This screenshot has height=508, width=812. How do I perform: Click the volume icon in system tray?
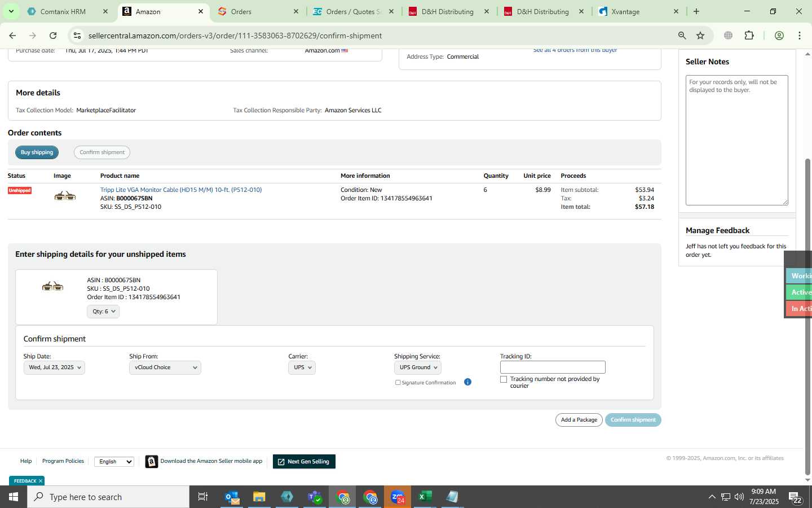(739, 497)
